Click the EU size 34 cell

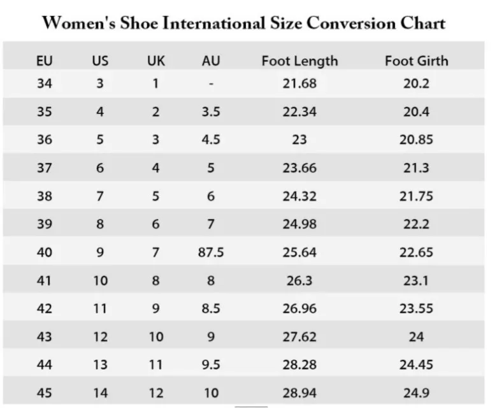click(45, 83)
